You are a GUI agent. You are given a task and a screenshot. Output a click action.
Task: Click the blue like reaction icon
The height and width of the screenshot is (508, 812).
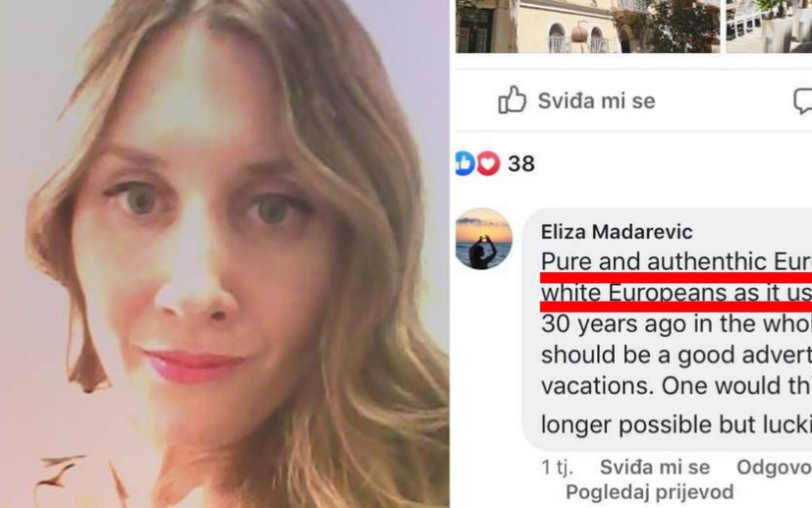pos(464,163)
